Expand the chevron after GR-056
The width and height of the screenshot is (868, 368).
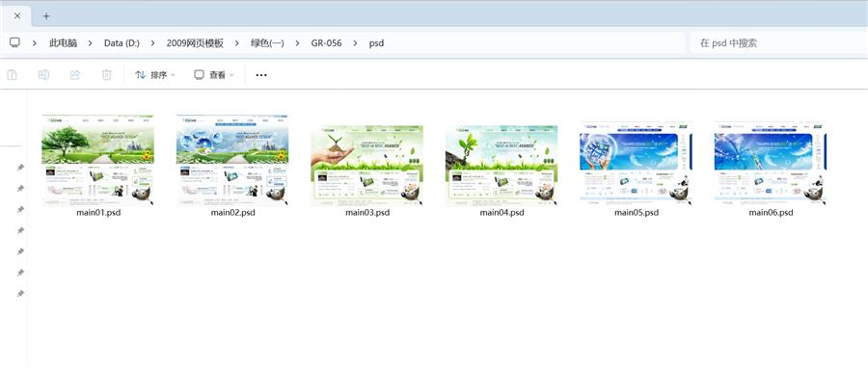pyautogui.click(x=355, y=43)
